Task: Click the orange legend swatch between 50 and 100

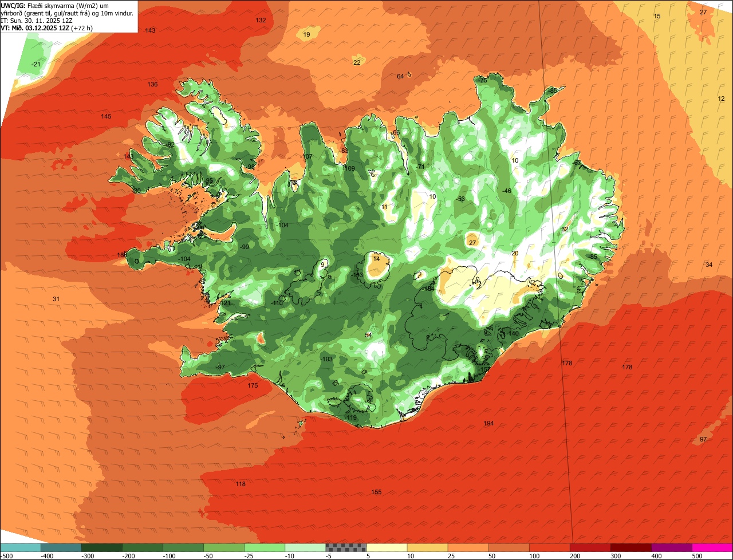Action: [x=509, y=547]
